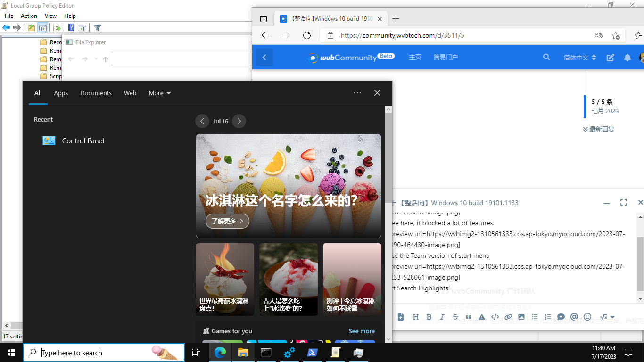Open 测评今夏冰淇淋如何不踩雷 thumbnail card
Image resolution: width=644 pixels, height=362 pixels.
pos(352,280)
